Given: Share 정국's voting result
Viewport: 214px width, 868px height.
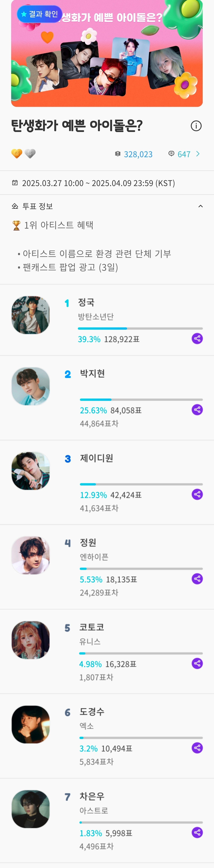Looking at the screenshot, I should point(197,338).
